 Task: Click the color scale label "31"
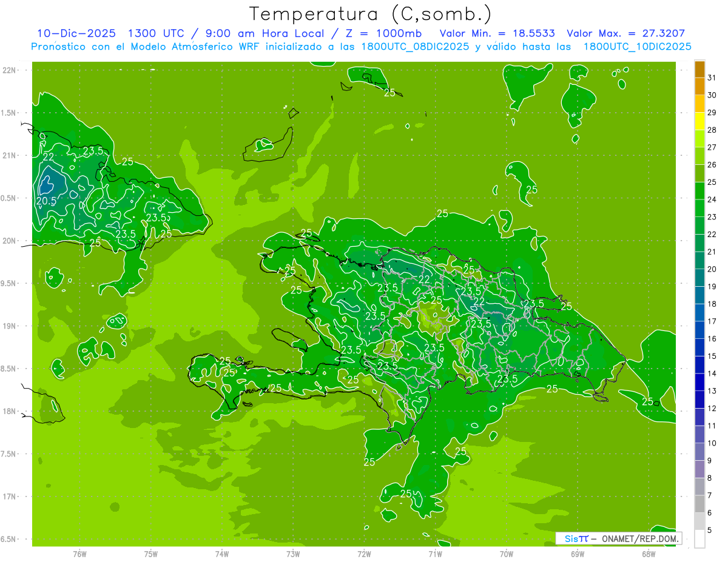712,78
